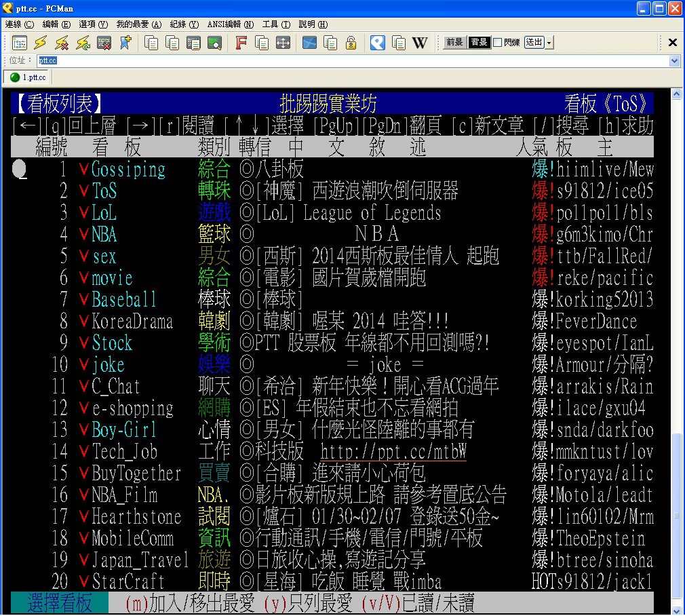This screenshot has width=685, height=616.
Task: Click the Wikipedia W icon
Action: [x=420, y=43]
